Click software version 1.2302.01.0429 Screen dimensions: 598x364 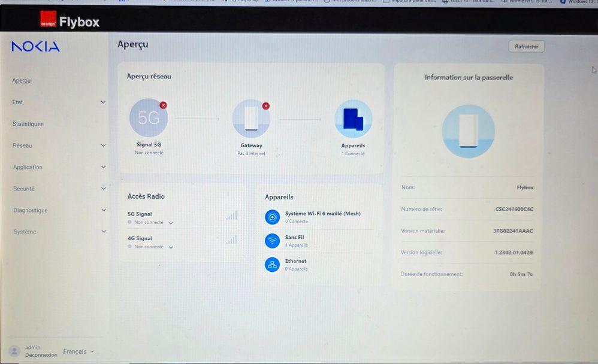tap(514, 252)
